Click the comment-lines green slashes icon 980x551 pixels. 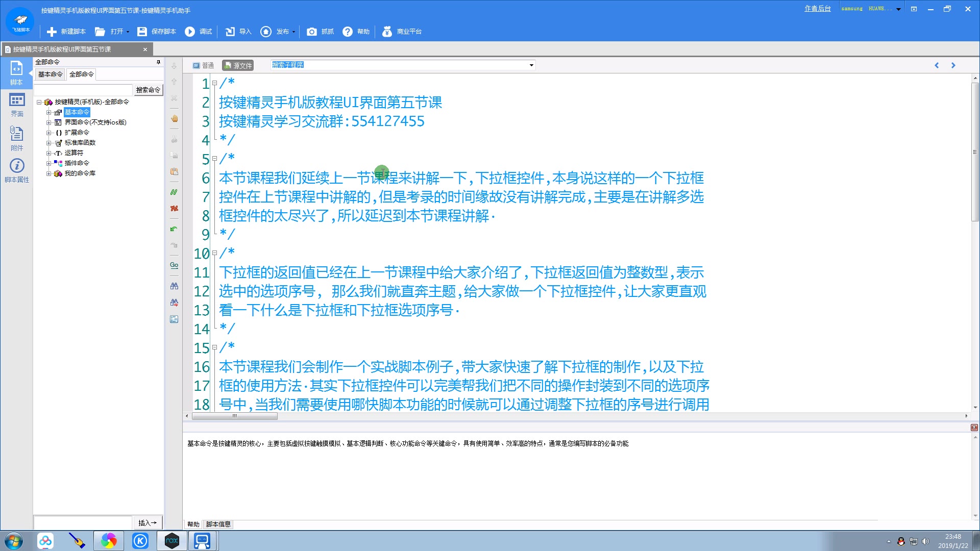pyautogui.click(x=174, y=192)
